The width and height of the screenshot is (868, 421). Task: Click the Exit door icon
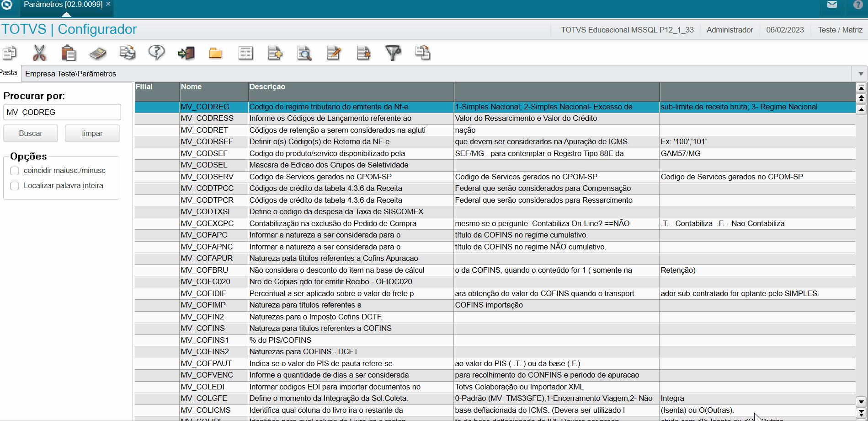coord(186,53)
